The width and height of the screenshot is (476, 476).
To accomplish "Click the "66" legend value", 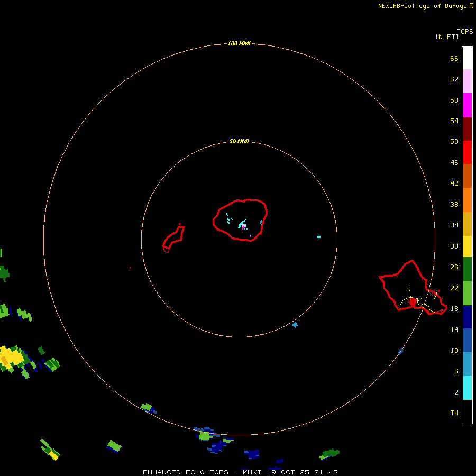I will pyautogui.click(x=454, y=59).
